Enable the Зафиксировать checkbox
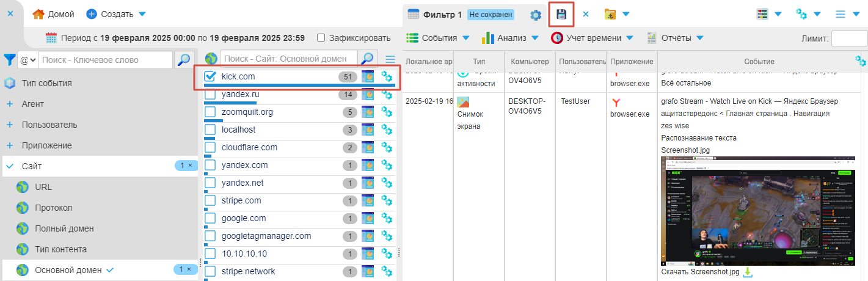Image resolution: width=868 pixels, height=281 pixels. (x=321, y=38)
